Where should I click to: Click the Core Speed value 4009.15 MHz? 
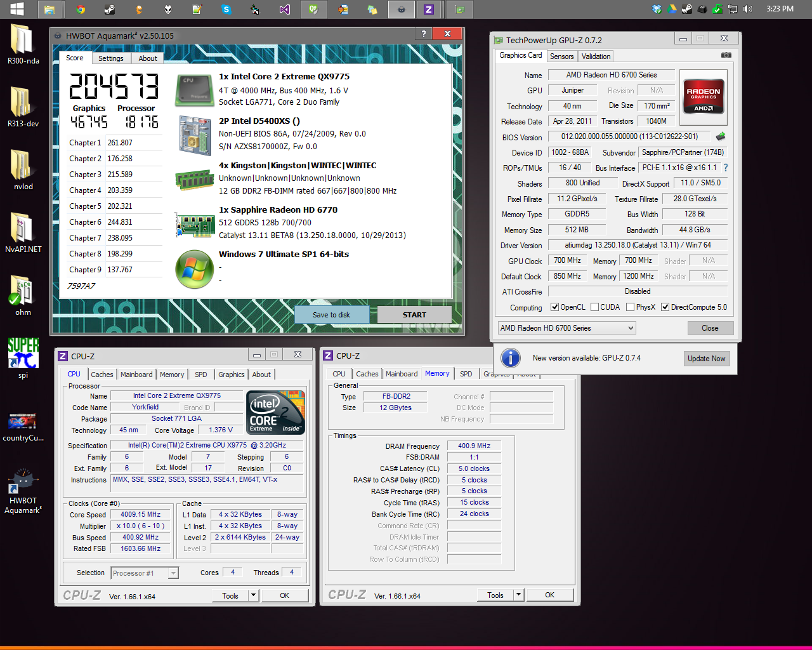(x=141, y=514)
